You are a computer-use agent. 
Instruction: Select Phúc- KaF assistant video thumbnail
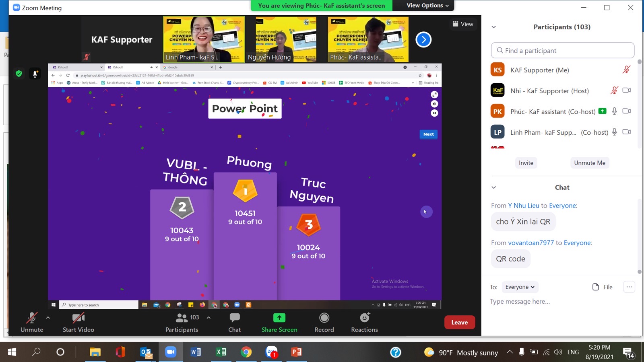pyautogui.click(x=368, y=39)
